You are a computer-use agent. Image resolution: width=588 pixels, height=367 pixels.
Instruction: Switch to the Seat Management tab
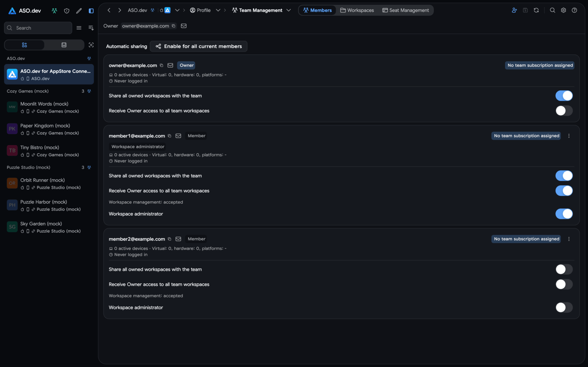pyautogui.click(x=405, y=10)
